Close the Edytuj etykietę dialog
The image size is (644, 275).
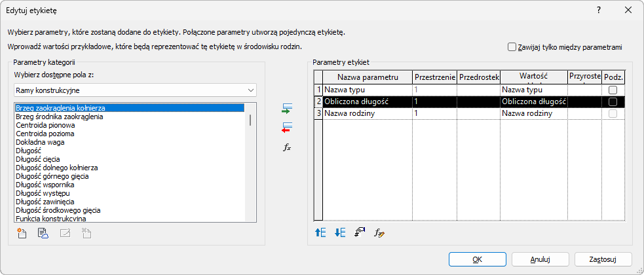point(628,10)
